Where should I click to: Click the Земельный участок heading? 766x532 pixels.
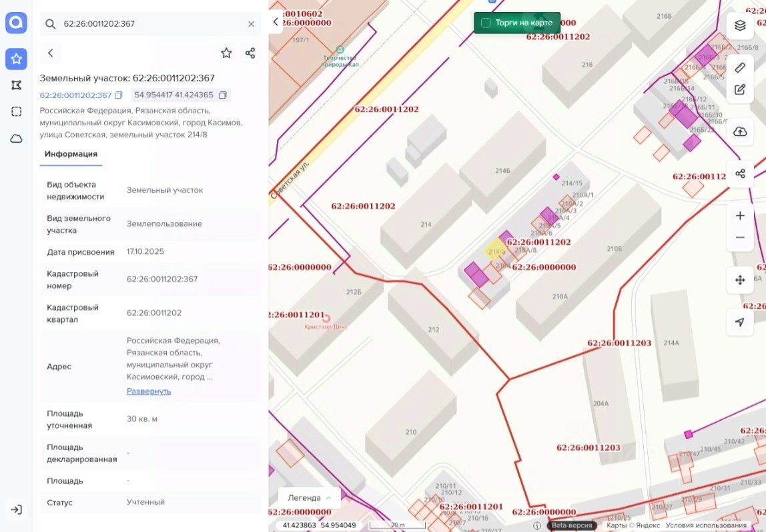[x=127, y=78]
